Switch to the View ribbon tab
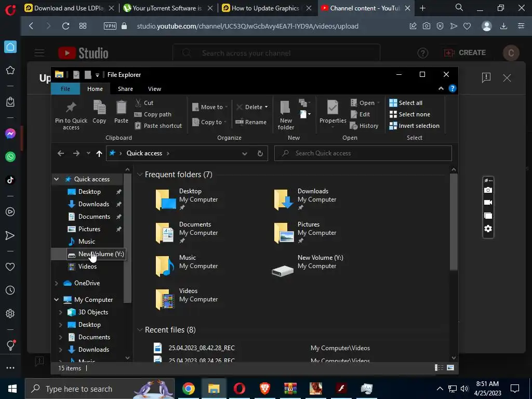 [154, 89]
